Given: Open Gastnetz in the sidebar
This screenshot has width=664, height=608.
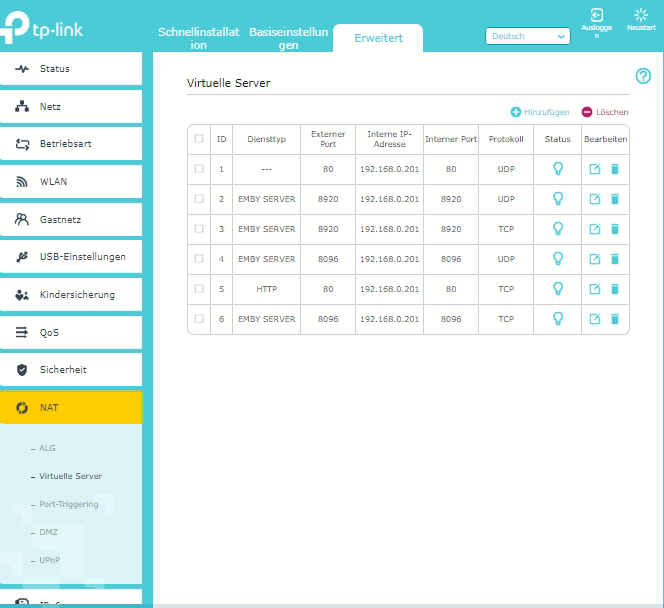Looking at the screenshot, I should (71, 219).
